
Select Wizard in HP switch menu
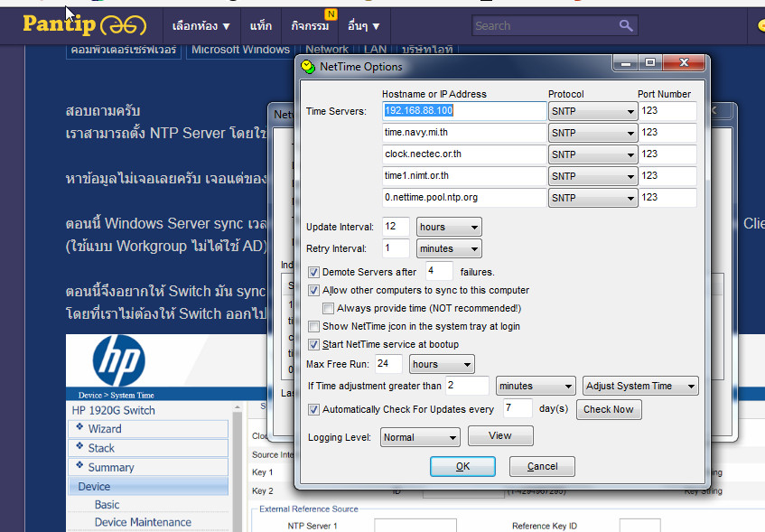(148, 429)
